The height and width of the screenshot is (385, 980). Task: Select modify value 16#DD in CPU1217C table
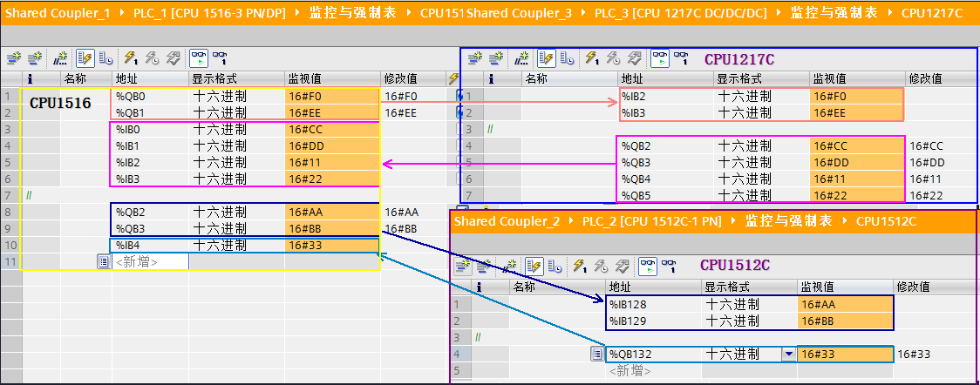pos(941,162)
